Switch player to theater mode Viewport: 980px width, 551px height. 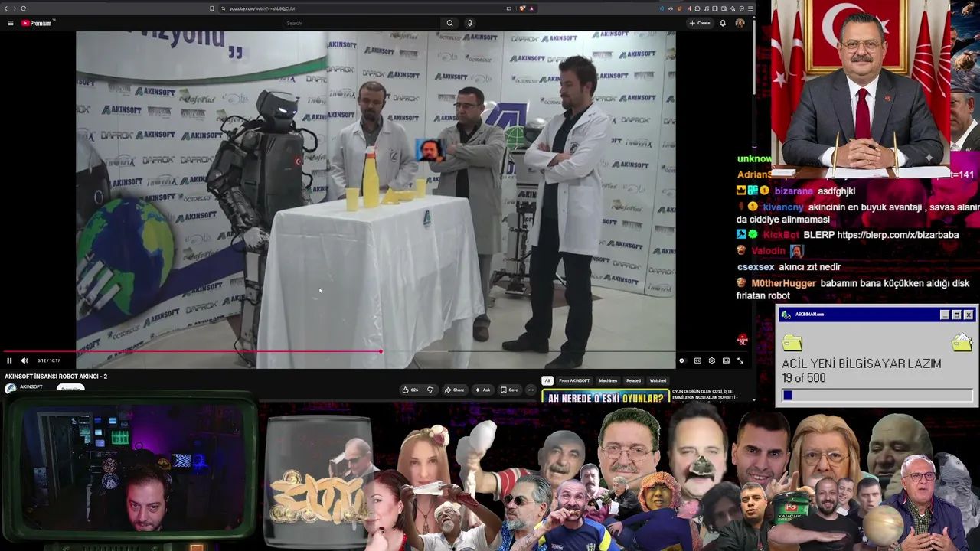(726, 360)
